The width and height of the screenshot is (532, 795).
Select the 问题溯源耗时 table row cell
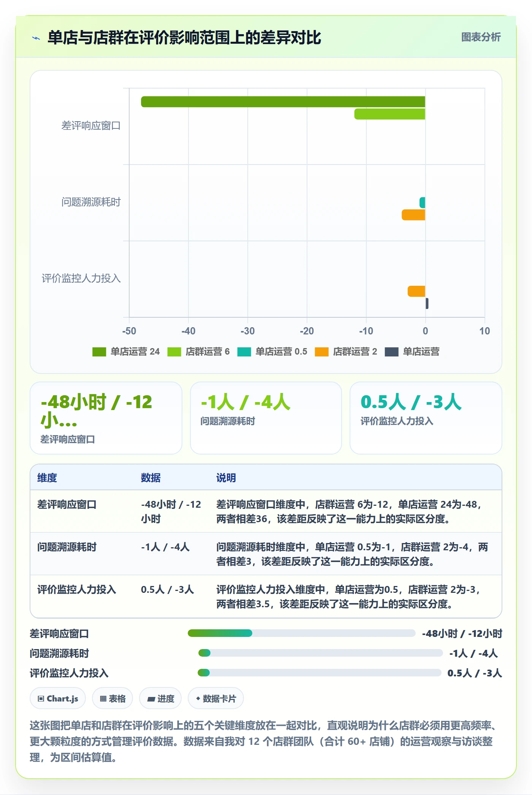tap(67, 547)
